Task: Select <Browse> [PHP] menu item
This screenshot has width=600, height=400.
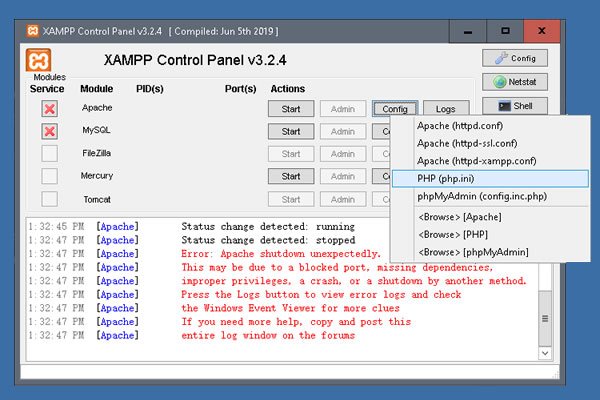Action: (x=490, y=235)
